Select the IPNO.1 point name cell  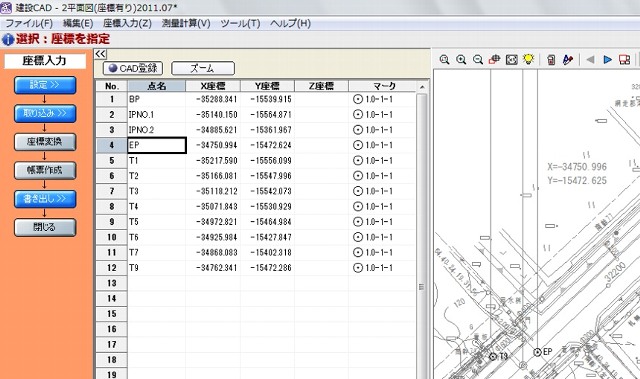tap(157, 115)
